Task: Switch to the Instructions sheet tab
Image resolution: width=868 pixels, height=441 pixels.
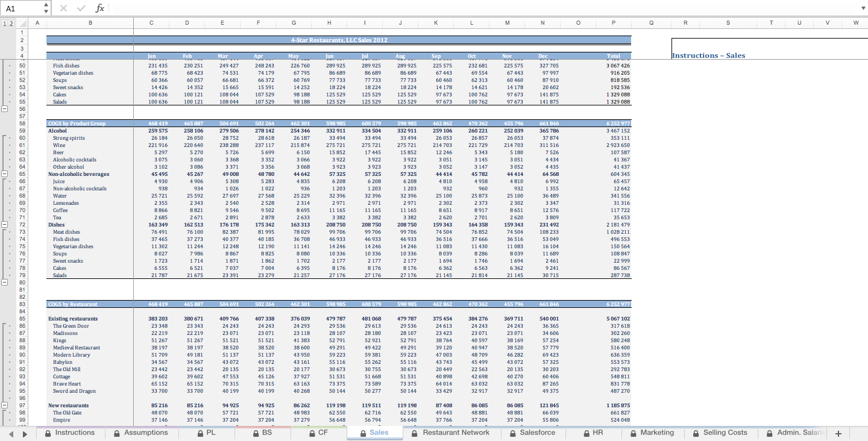Action: point(70,433)
